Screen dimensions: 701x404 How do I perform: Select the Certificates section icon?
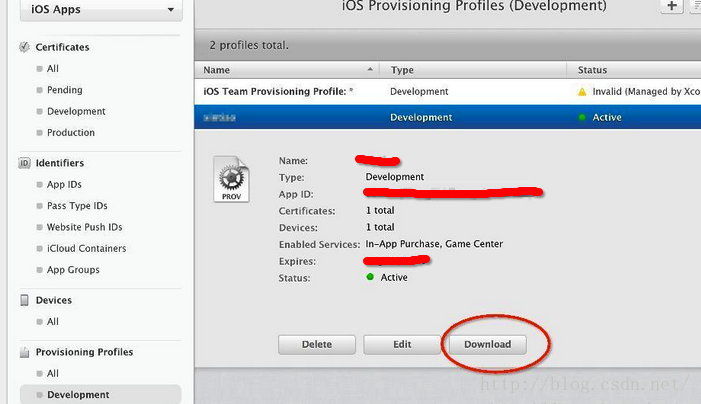pyautogui.click(x=24, y=47)
